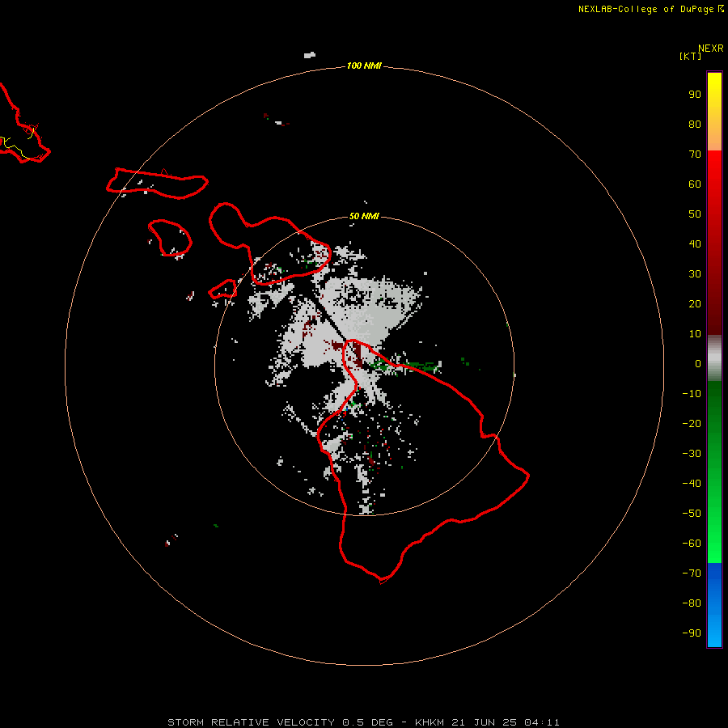This screenshot has width=728, height=728.
Task: Click the -80 value on velocity scale
Action: tap(692, 603)
